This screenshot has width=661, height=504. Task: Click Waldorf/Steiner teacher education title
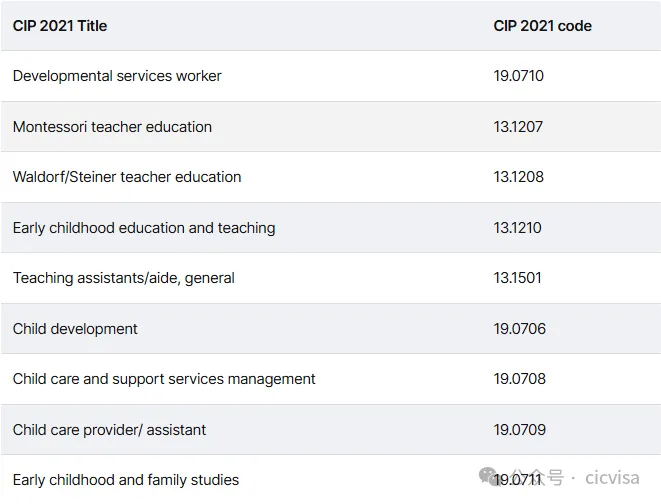click(x=127, y=177)
